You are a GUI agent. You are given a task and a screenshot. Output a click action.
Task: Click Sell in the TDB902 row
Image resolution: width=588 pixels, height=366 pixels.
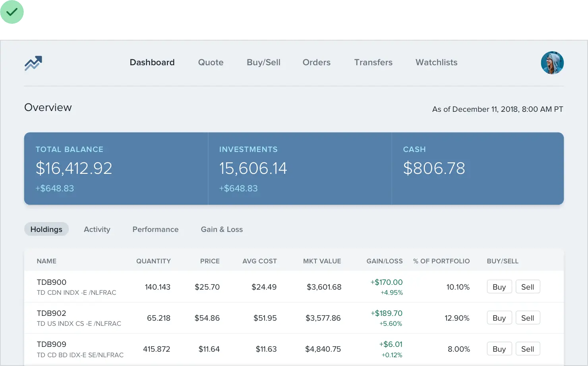(527, 318)
